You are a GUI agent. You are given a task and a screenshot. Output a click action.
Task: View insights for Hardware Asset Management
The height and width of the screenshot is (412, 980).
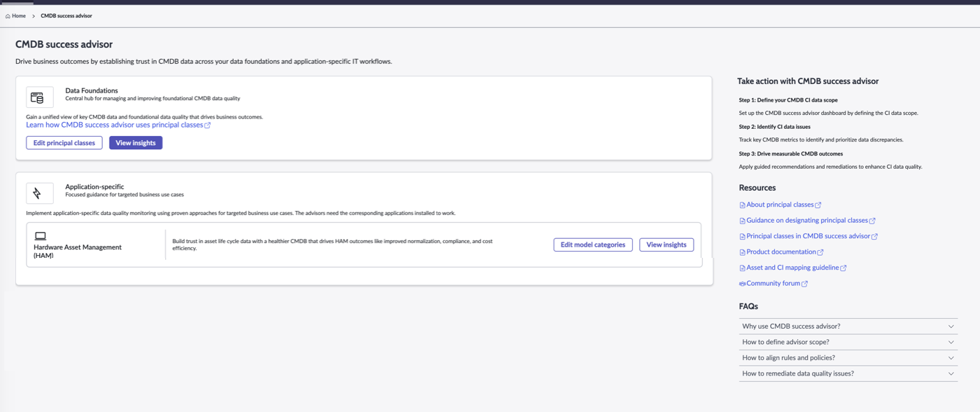(666, 245)
